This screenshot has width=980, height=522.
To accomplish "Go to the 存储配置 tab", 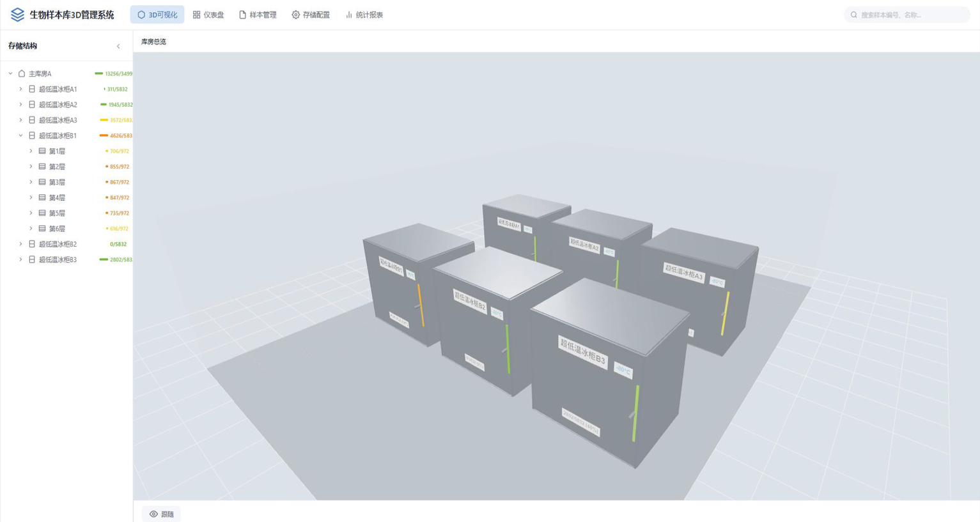I will pyautogui.click(x=311, y=15).
